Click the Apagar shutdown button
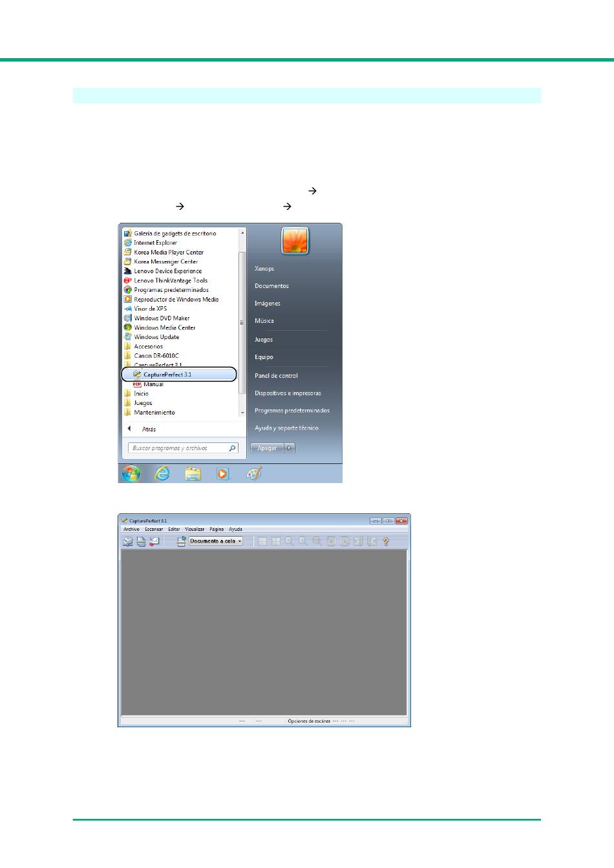 (267, 448)
